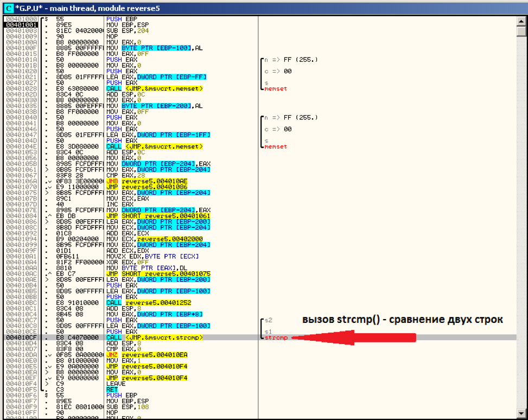This screenshot has width=528, height=420.
Task: Select instruction SUB ESP,204
Action: tap(128, 30)
